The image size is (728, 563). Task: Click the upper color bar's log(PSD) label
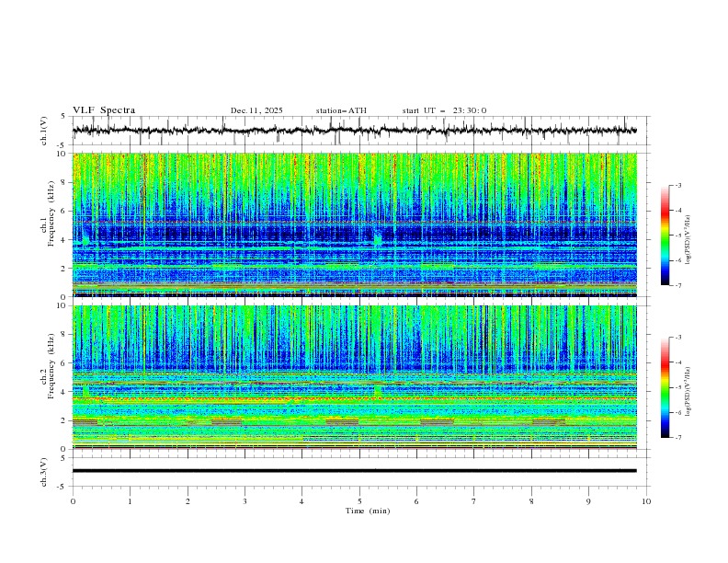pos(688,240)
